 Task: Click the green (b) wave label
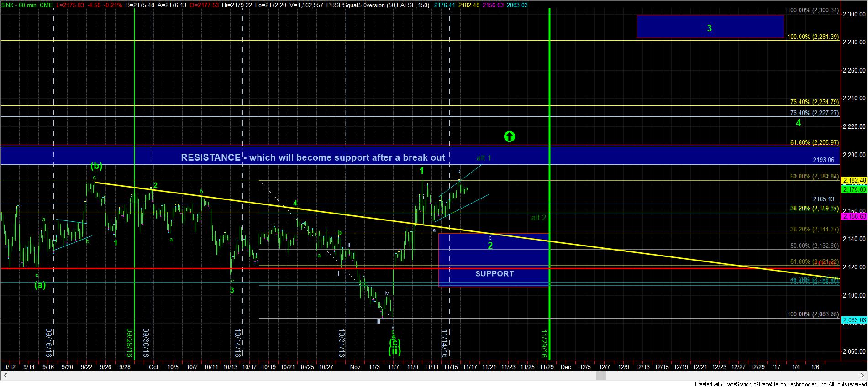[96, 166]
